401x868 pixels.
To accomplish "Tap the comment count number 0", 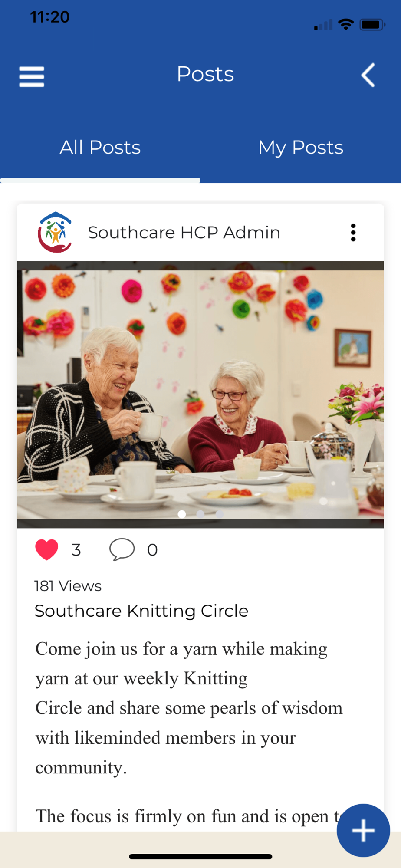I will tap(152, 550).
